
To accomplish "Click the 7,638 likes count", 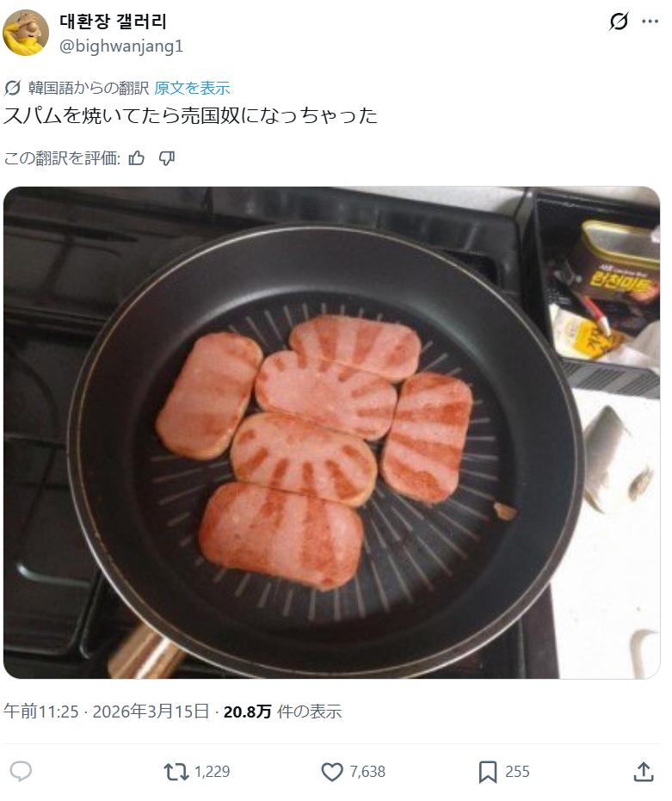I will coord(367,772).
